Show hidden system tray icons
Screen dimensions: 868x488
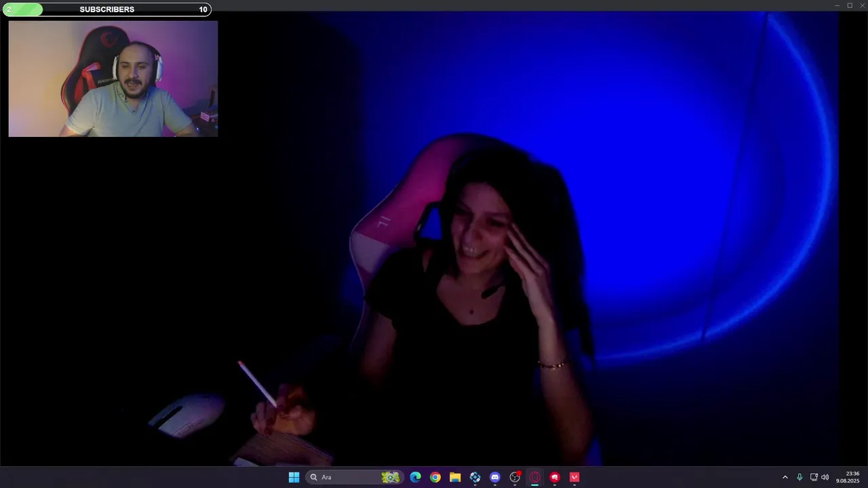pos(785,477)
